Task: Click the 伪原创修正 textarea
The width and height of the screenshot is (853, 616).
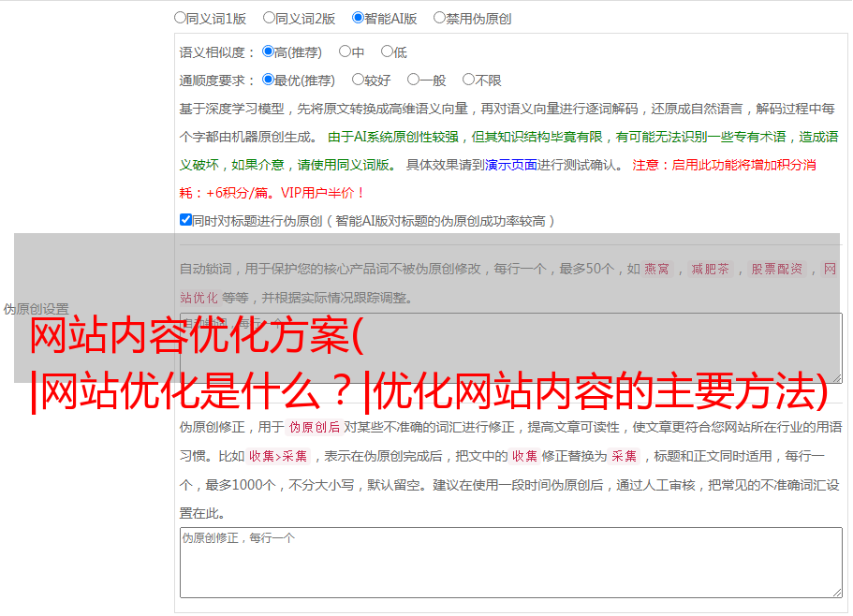Action: (x=511, y=563)
